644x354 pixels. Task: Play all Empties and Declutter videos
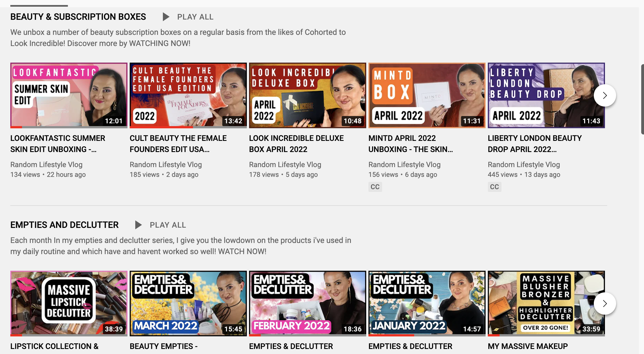coord(168,225)
